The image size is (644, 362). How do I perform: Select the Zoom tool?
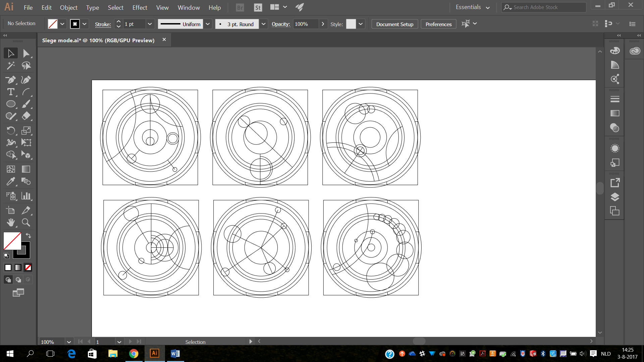26,222
